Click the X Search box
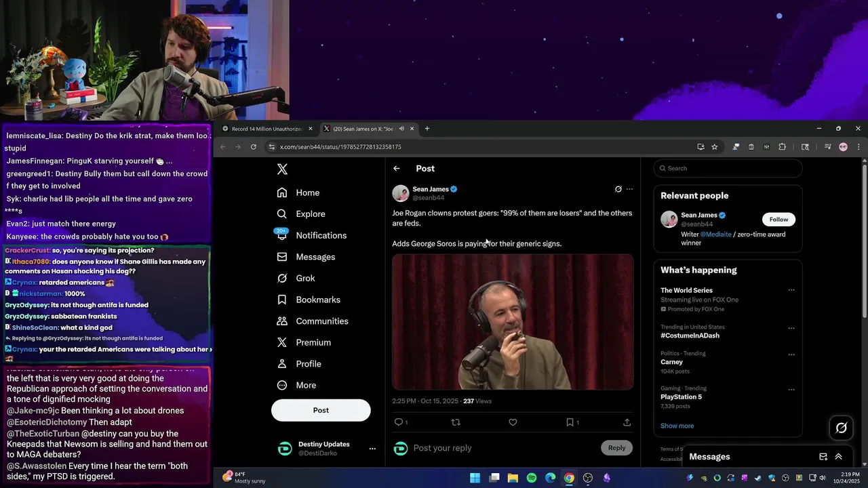868x488 pixels. (728, 169)
